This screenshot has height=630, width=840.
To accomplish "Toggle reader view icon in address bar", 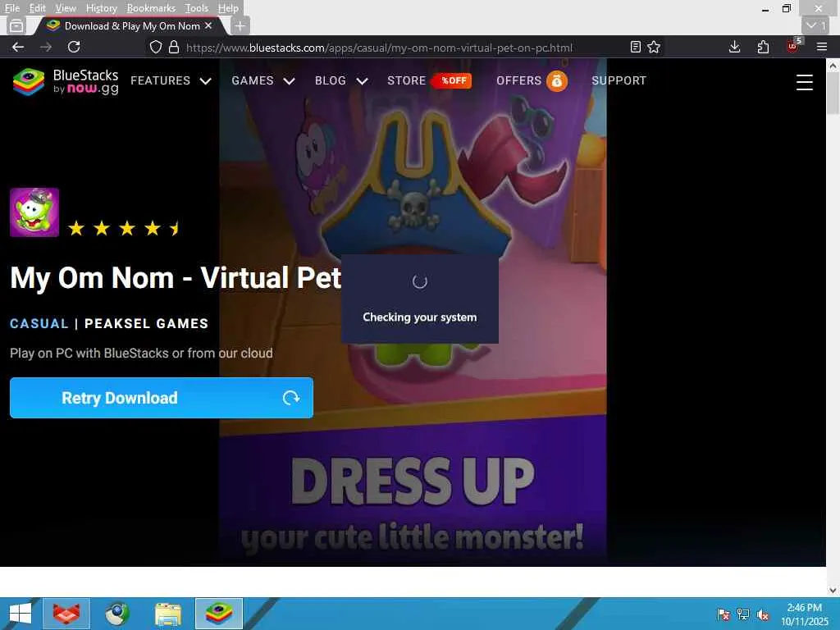I will coord(636,47).
